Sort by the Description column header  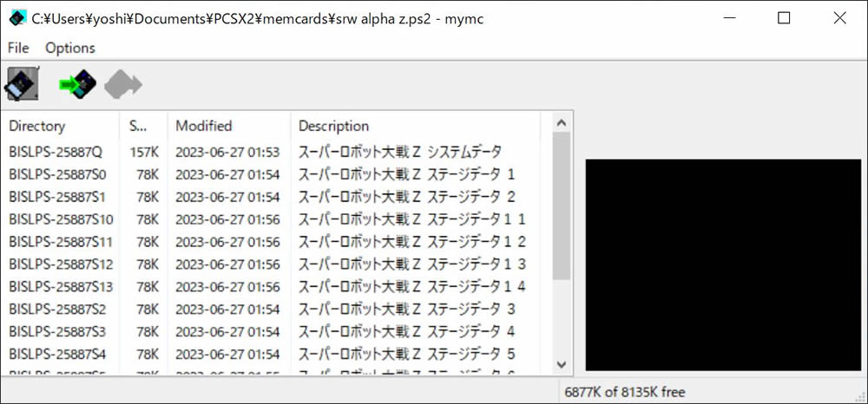(415, 126)
